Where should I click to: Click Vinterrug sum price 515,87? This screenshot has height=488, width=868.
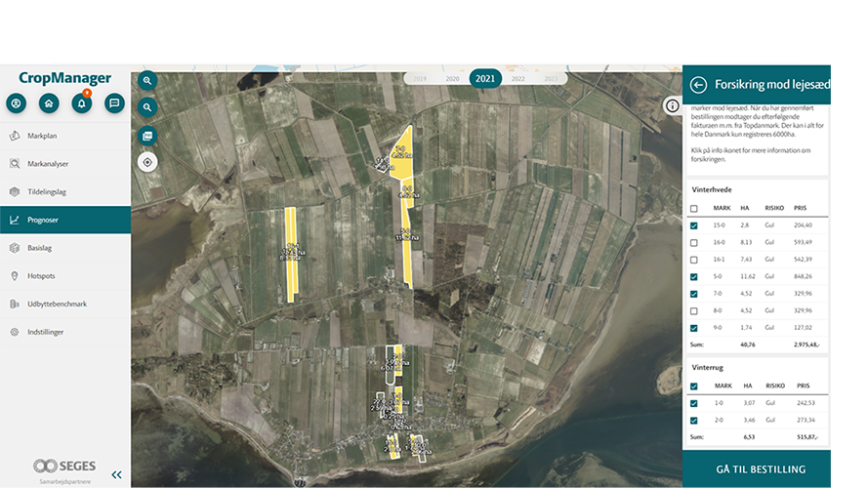pyautogui.click(x=807, y=437)
